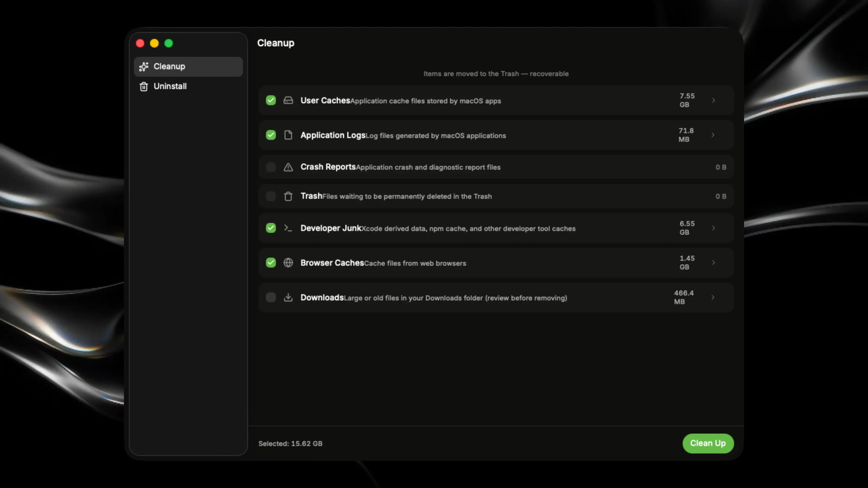Open the Cleanup sidebar section
This screenshot has width=868, height=488.
[x=188, y=67]
